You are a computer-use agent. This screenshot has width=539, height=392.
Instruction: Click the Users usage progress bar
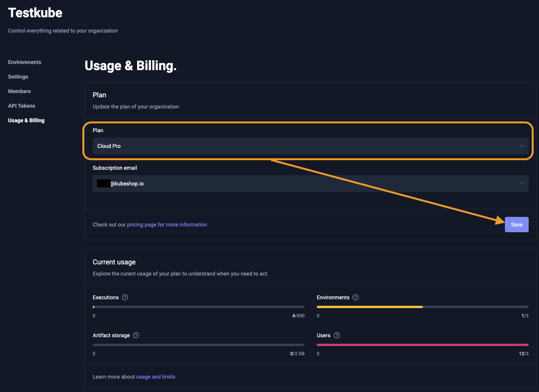click(423, 345)
